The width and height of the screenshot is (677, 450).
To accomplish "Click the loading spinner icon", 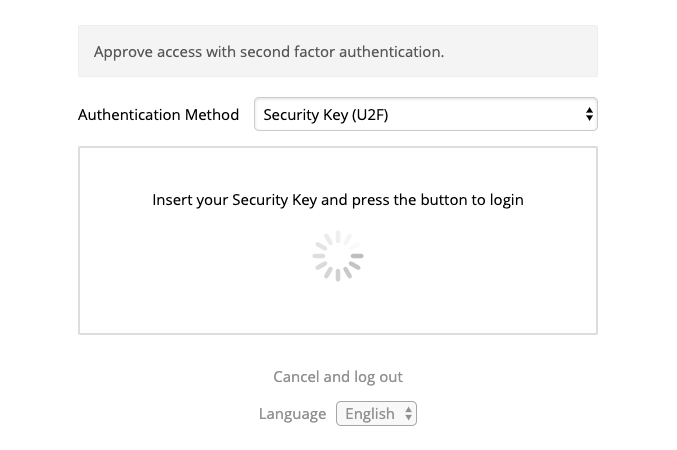I will click(338, 256).
